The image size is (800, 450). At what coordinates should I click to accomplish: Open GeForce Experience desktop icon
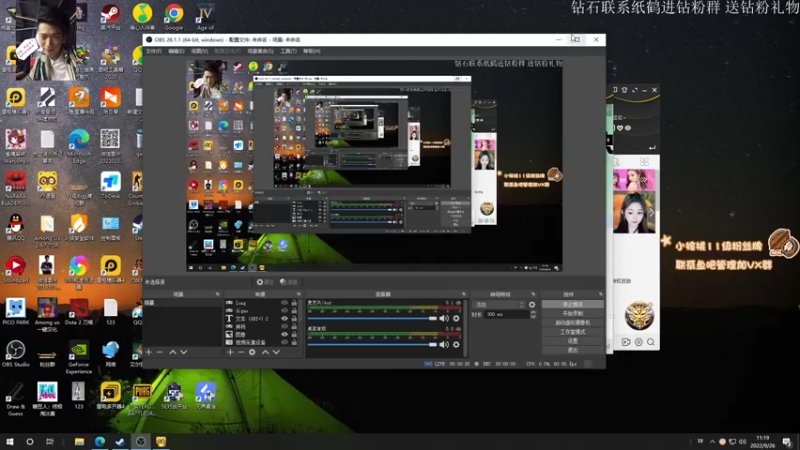coord(78,352)
